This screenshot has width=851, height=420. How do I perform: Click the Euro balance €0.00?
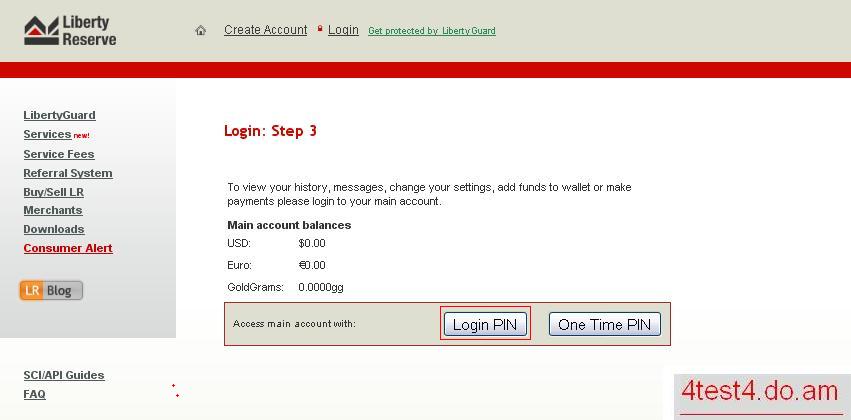coord(312,265)
